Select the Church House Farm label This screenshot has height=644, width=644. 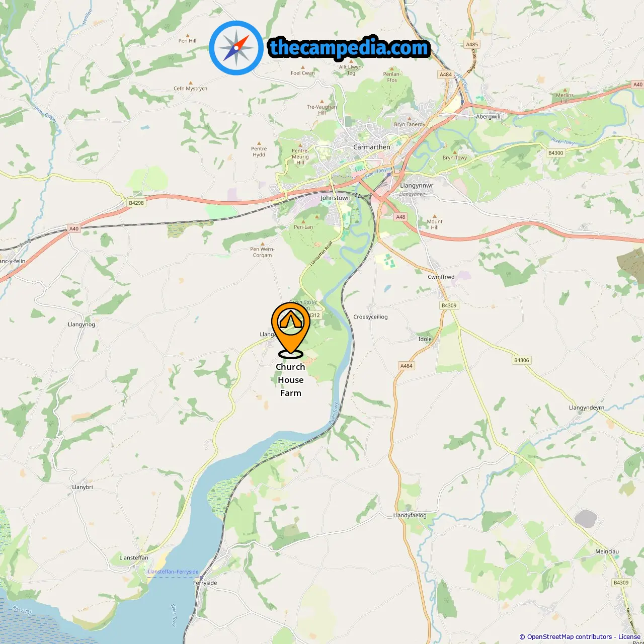291,380
